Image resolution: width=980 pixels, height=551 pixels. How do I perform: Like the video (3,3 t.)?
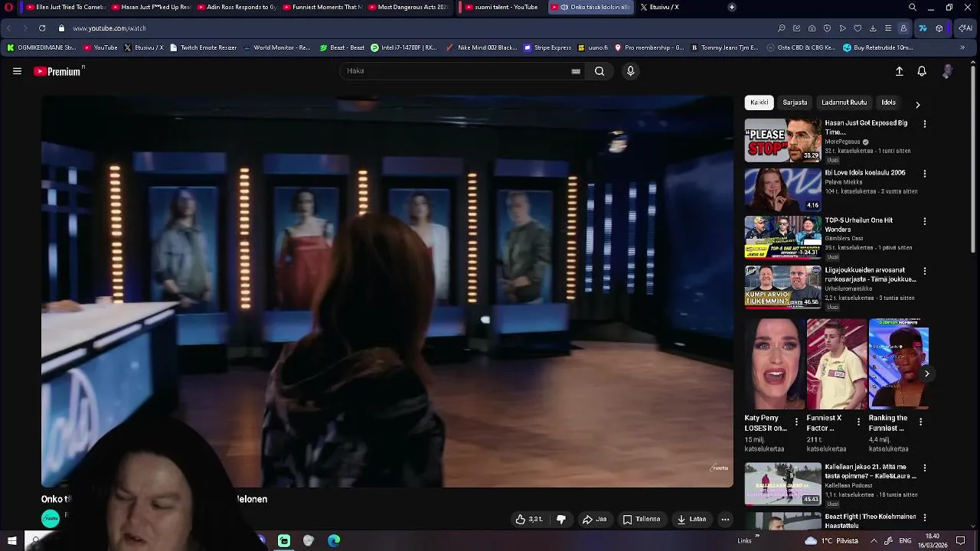tap(529, 520)
